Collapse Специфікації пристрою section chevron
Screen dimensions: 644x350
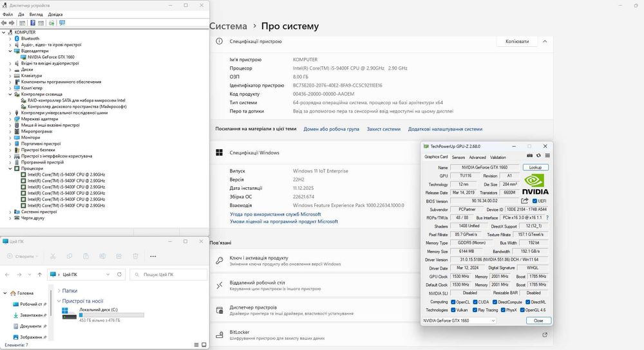point(545,41)
